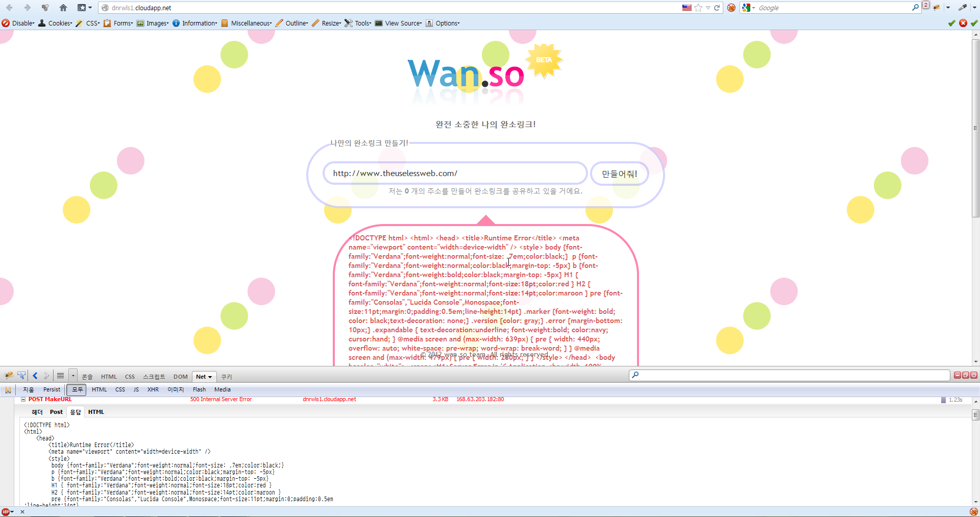Toggle the Persist button
Screen dimensions: 980x517
tap(52, 389)
